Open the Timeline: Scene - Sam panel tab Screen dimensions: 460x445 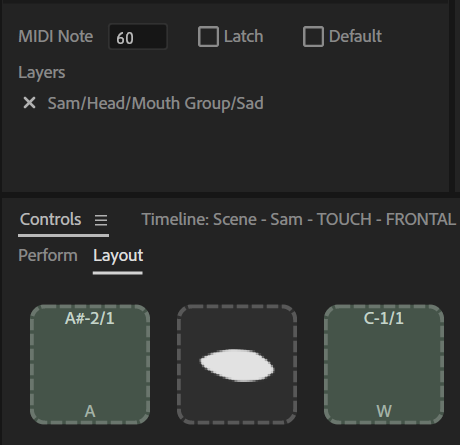point(299,219)
